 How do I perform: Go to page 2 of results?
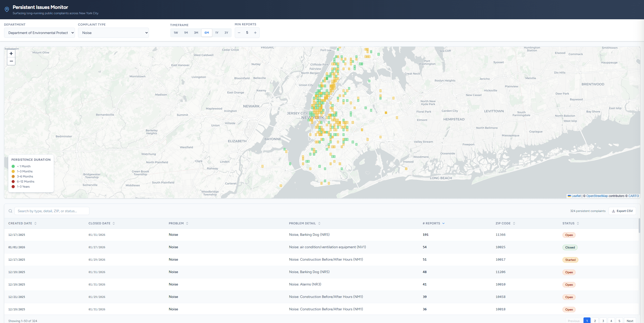595,321
